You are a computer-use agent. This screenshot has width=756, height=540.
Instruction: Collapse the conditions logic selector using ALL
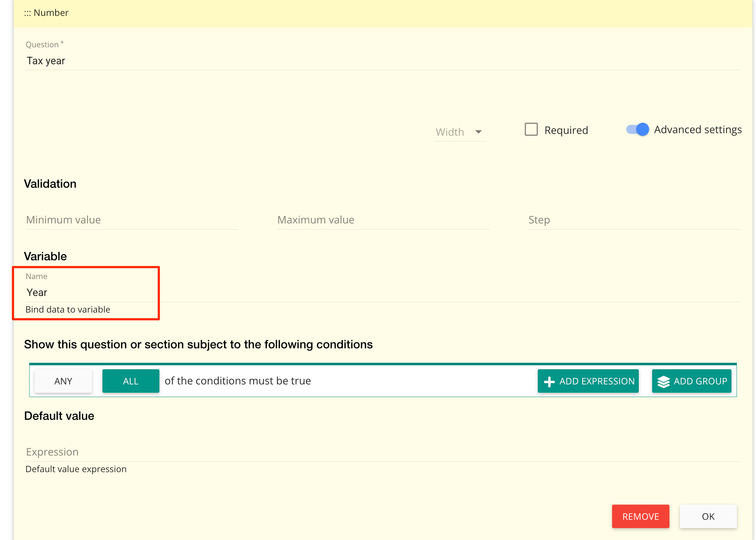[x=131, y=381]
